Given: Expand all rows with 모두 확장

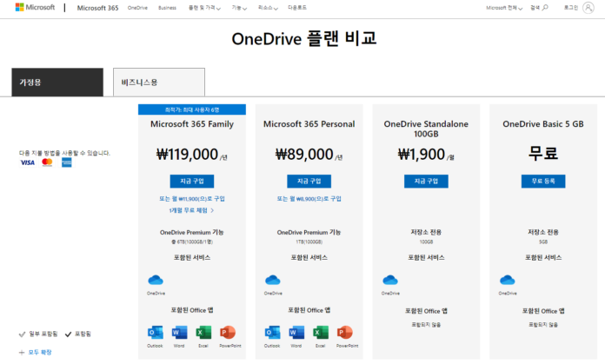Looking at the screenshot, I should (x=36, y=353).
